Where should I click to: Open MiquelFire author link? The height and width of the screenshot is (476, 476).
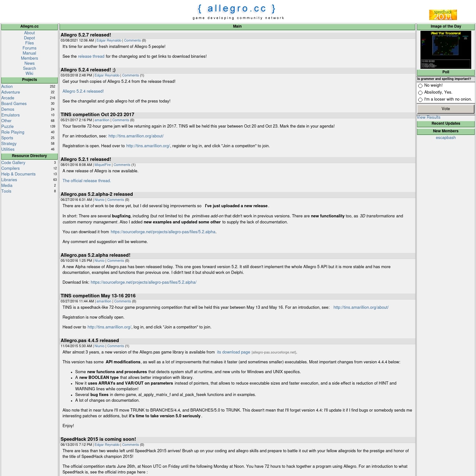(x=102, y=165)
